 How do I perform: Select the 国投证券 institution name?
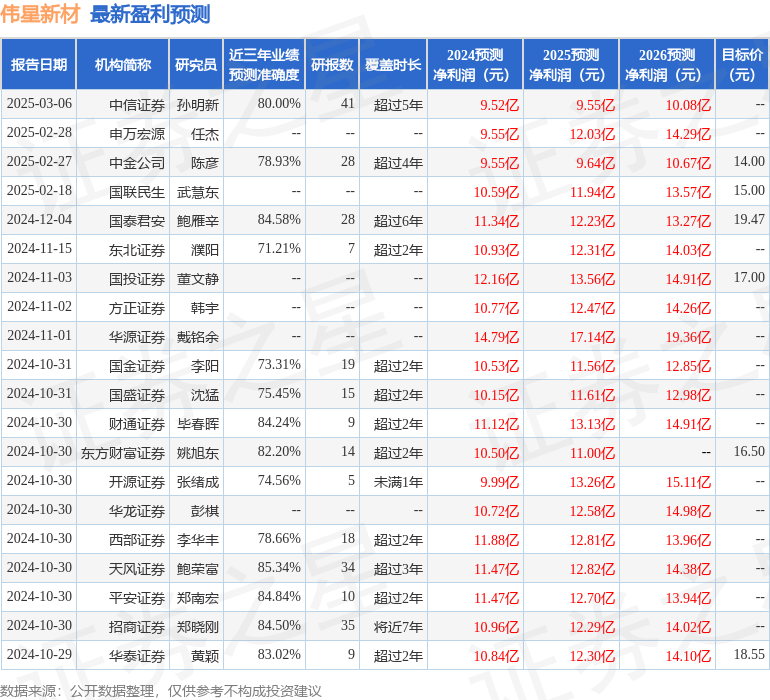point(137,279)
